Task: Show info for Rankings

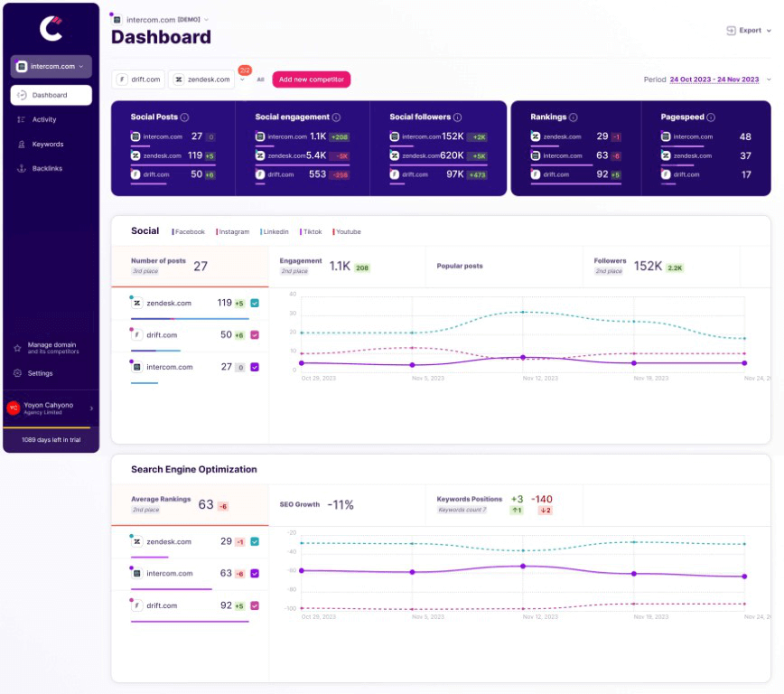Action: click(574, 117)
